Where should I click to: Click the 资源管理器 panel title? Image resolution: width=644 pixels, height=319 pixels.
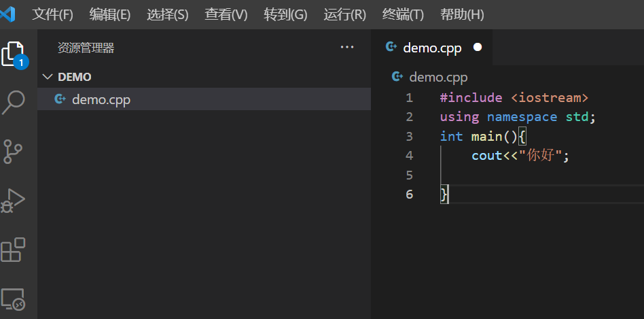coord(86,48)
